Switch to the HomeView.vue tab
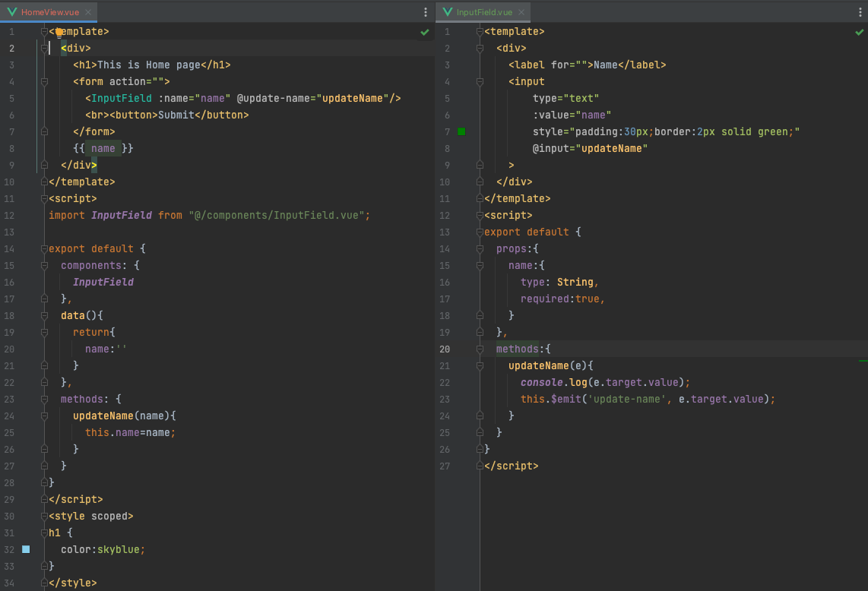The width and height of the screenshot is (868, 591). click(49, 11)
